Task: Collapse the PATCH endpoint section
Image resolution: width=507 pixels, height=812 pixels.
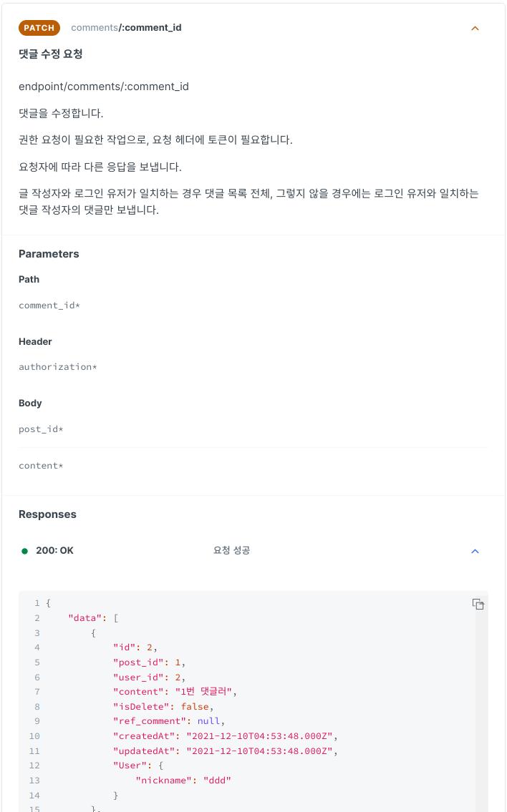Action: 475,29
